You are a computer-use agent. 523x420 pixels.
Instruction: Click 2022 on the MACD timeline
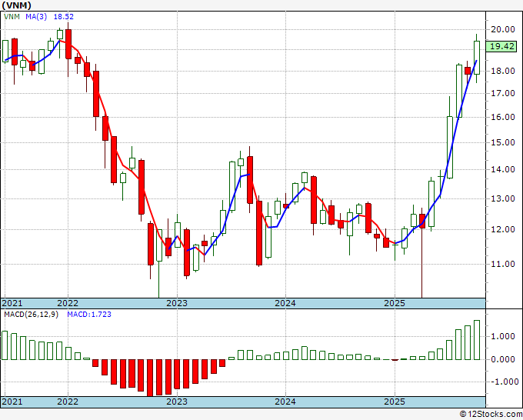click(68, 402)
